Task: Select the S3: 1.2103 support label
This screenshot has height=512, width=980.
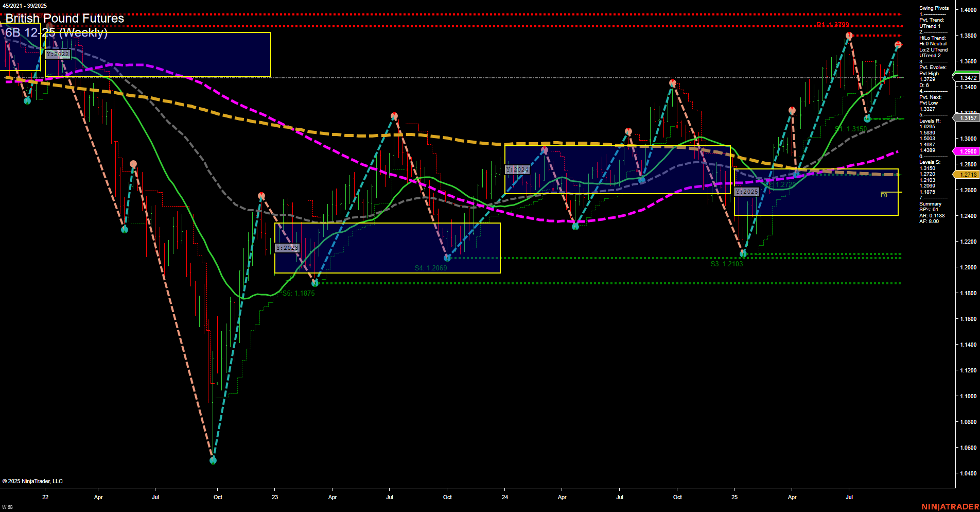Action: tap(726, 264)
